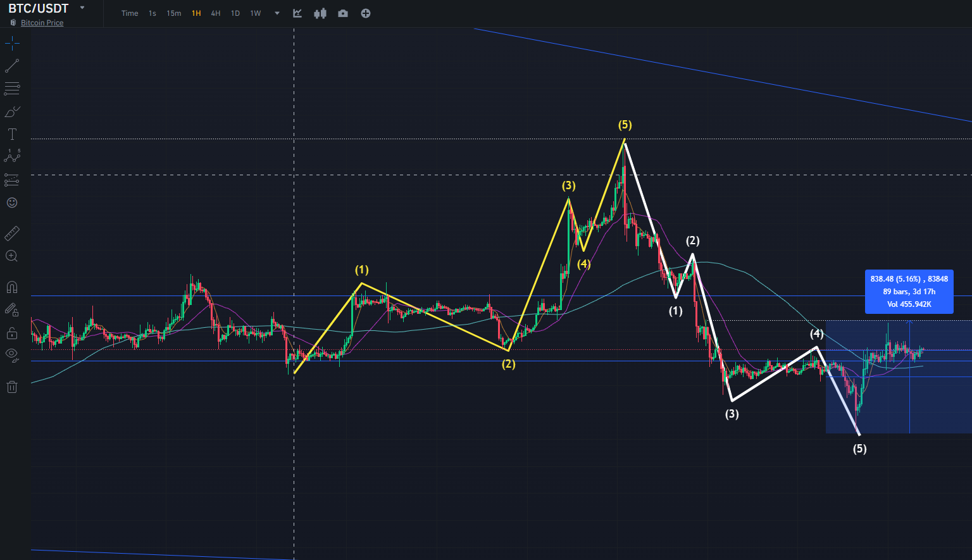Screen dimensions: 972x560
Task: Click the white (4) wave label
Action: tap(817, 333)
